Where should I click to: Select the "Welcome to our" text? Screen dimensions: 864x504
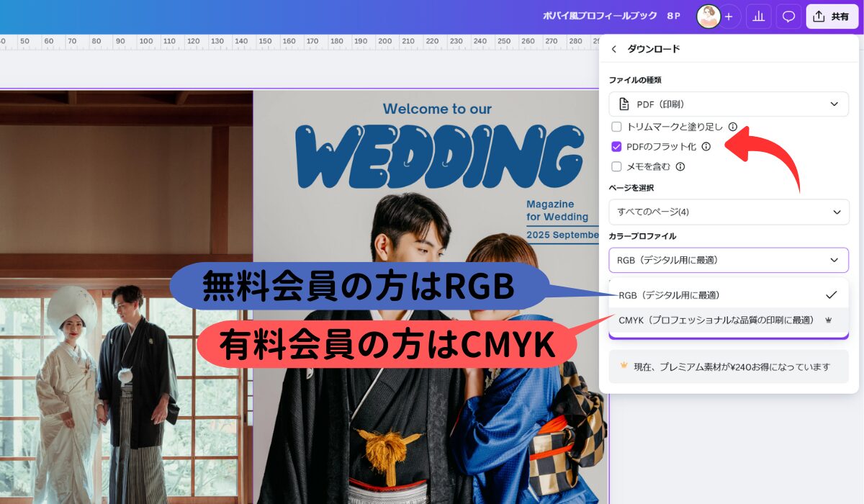point(437,109)
